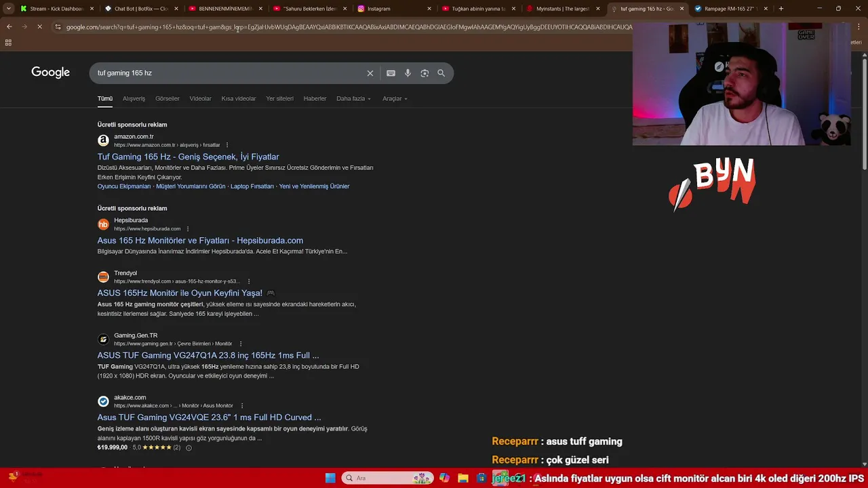Open more options for Gaming.Gen.TR result
The width and height of the screenshot is (868, 488).
[241, 344]
